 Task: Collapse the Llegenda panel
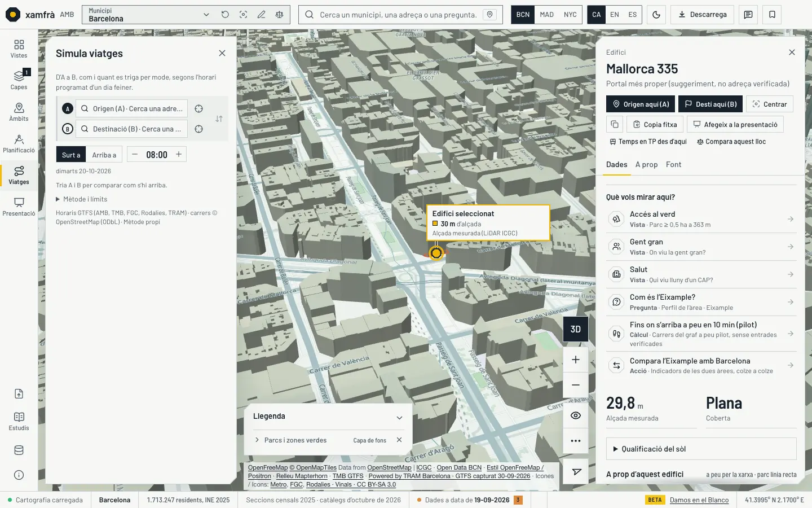point(399,418)
